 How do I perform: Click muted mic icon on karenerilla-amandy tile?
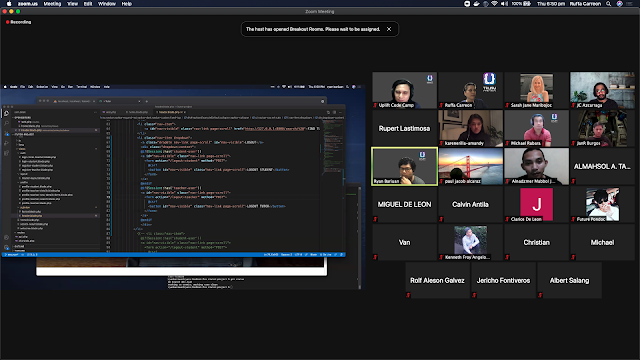[441, 143]
